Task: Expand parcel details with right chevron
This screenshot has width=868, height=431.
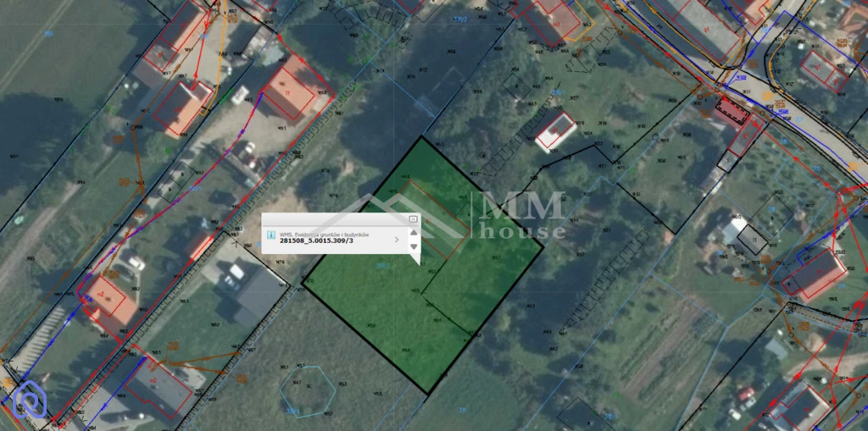Action: point(397,240)
